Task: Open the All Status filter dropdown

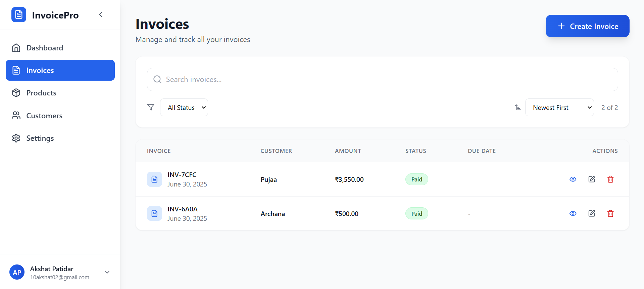Action: point(184,108)
